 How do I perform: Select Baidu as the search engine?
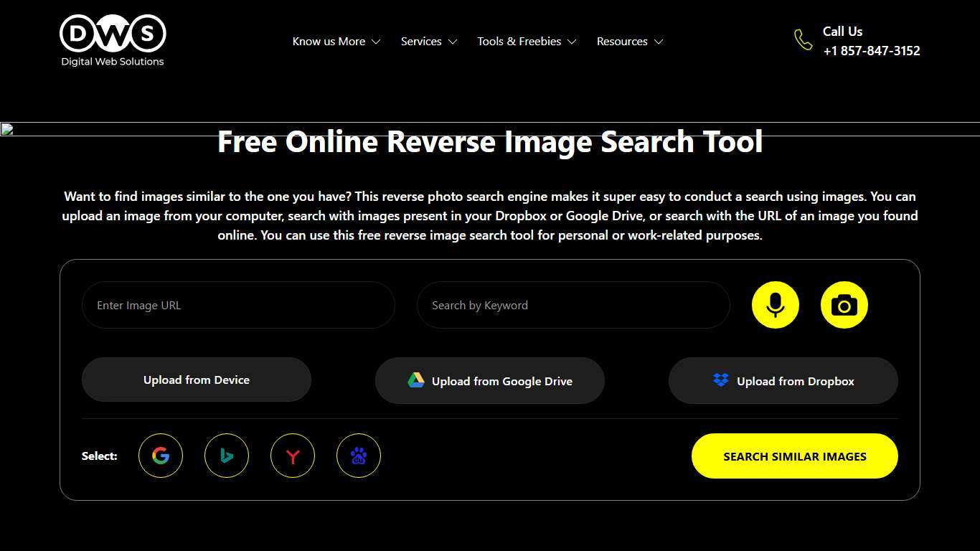click(x=359, y=456)
